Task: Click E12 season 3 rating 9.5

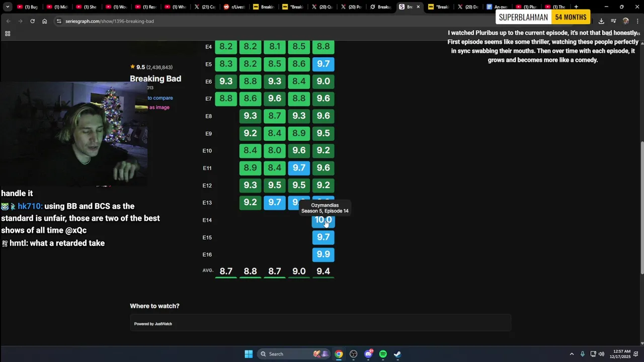Action: click(x=275, y=185)
